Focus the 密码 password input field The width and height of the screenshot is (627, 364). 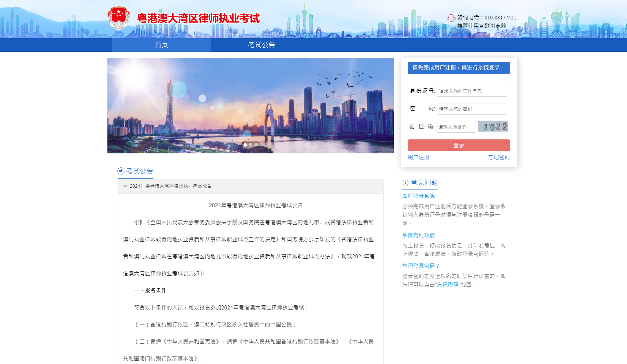(x=472, y=109)
